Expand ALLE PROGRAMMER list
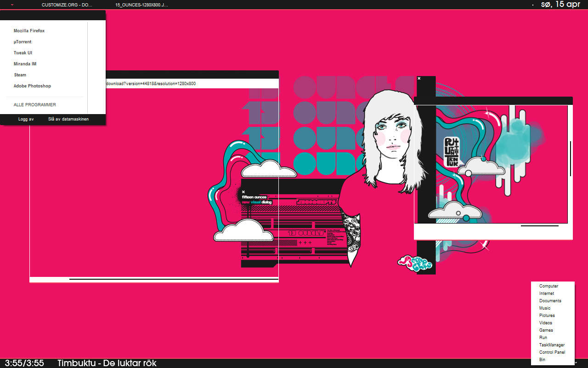This screenshot has width=588, height=368. pos(35,105)
